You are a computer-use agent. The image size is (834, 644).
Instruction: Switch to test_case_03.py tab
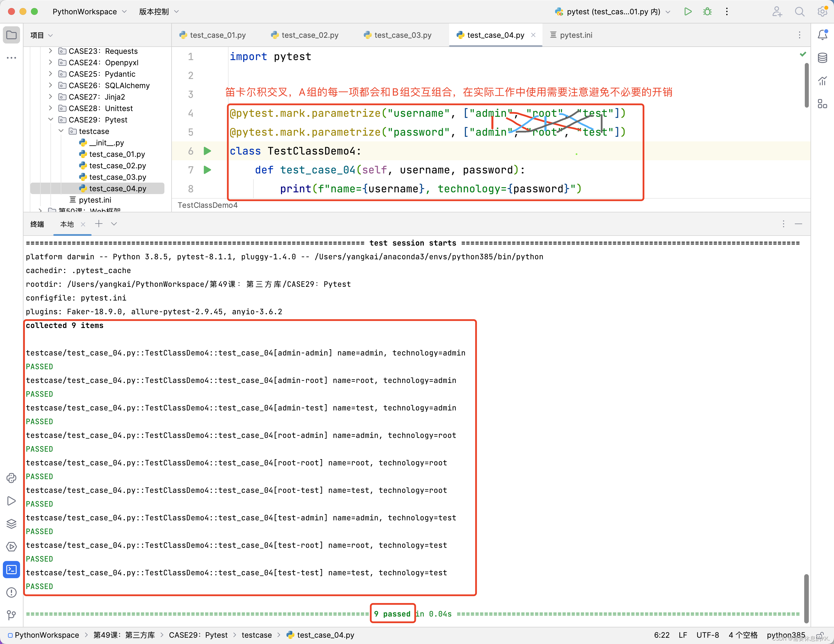[398, 35]
